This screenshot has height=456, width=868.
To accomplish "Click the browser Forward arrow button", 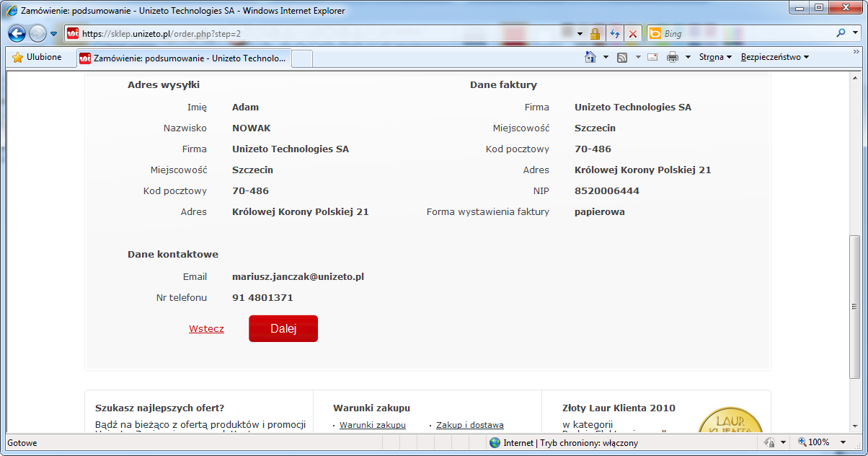I will tap(37, 33).
